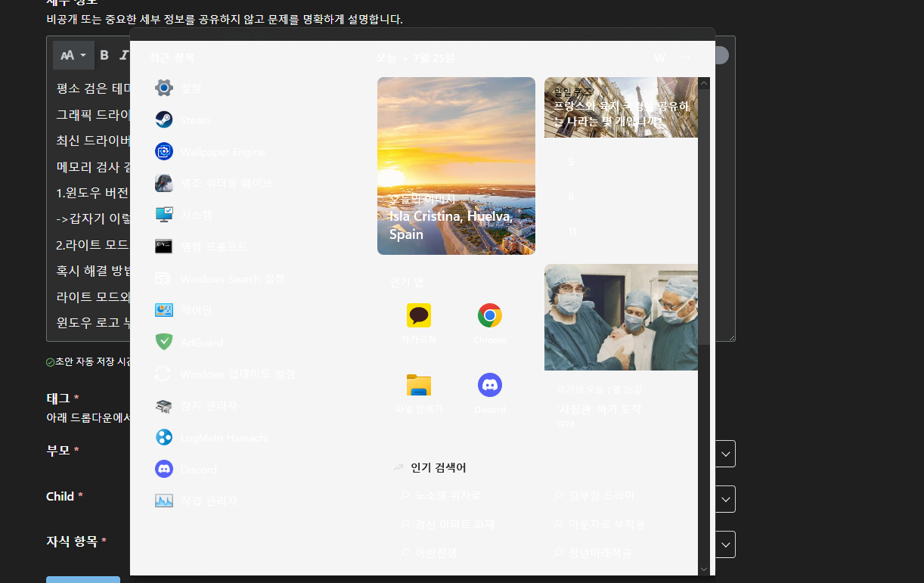This screenshot has width=924, height=583.
Task: Search trending term 김부장 드라마
Action: pyautogui.click(x=594, y=496)
